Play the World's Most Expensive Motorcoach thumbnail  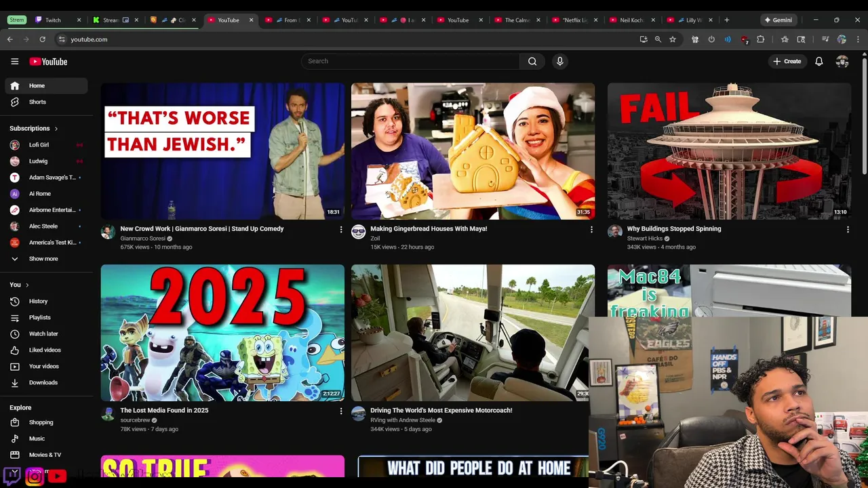pyautogui.click(x=473, y=333)
